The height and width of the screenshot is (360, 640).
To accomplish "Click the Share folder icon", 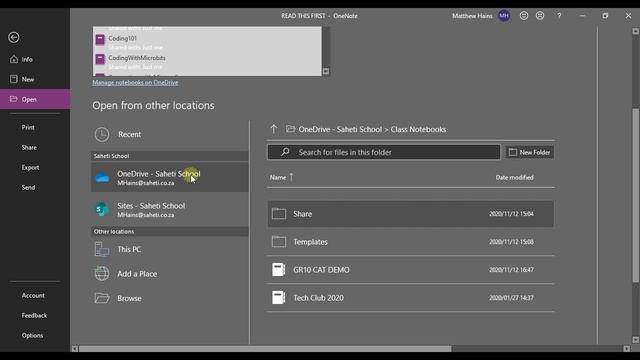I will pos(279,213).
